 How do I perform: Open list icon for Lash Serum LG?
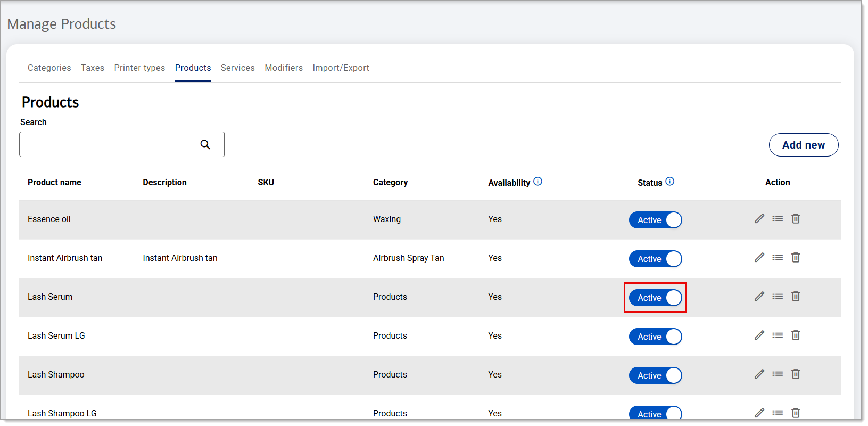click(x=778, y=335)
